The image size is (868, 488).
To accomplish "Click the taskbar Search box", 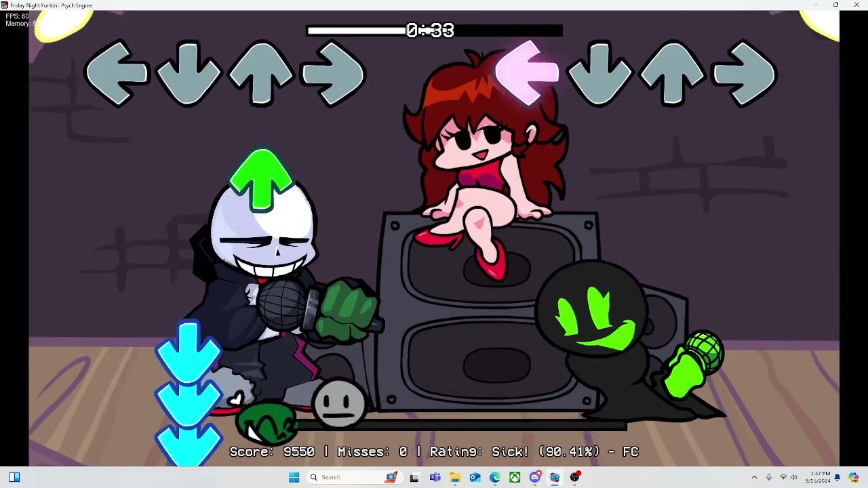I will click(x=353, y=477).
